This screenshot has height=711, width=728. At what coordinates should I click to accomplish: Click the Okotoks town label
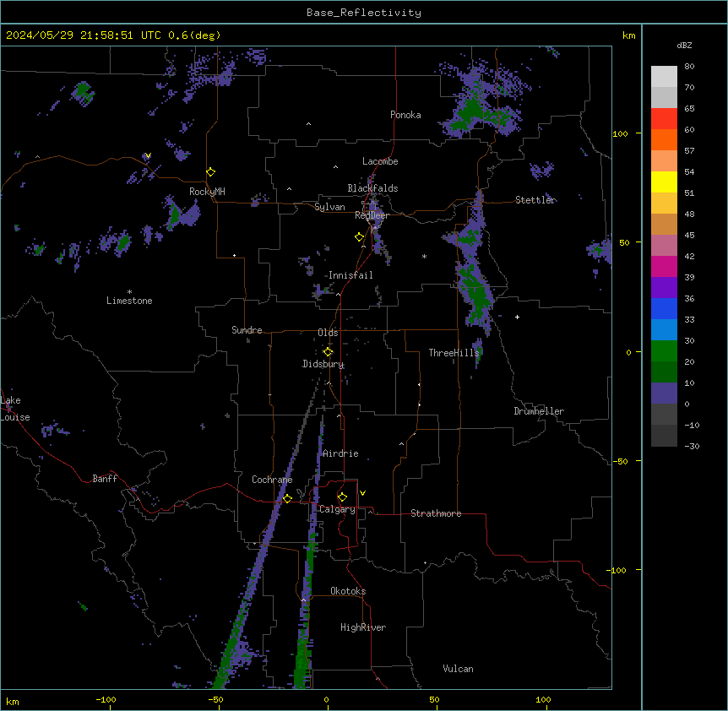348,591
